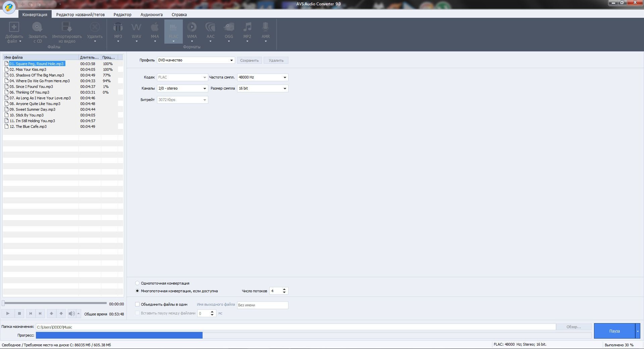The image size is (644, 349).
Task: Pick the AMR format icon
Action: [265, 28]
